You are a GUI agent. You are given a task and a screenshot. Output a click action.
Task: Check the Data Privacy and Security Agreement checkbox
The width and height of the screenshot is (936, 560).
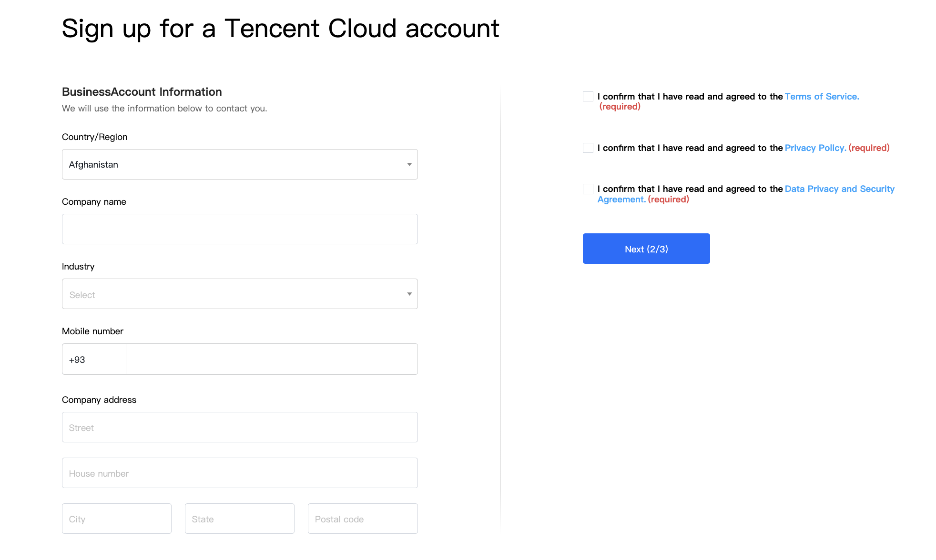[588, 189]
